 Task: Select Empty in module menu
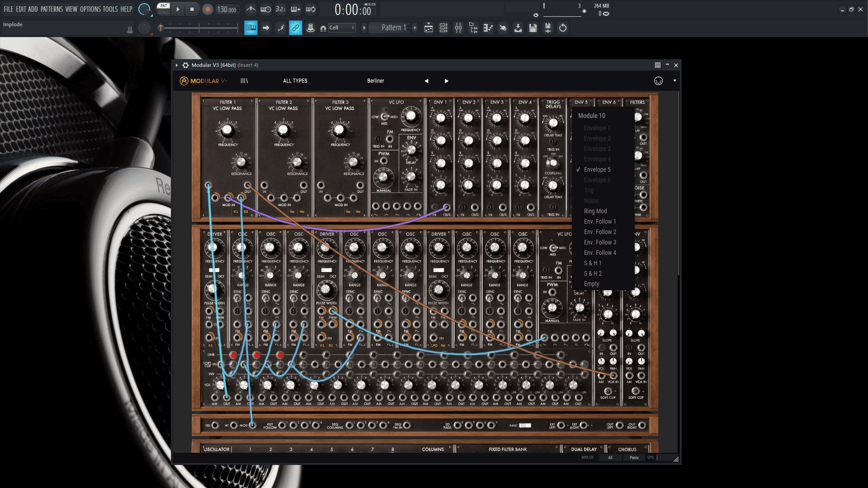tap(591, 284)
